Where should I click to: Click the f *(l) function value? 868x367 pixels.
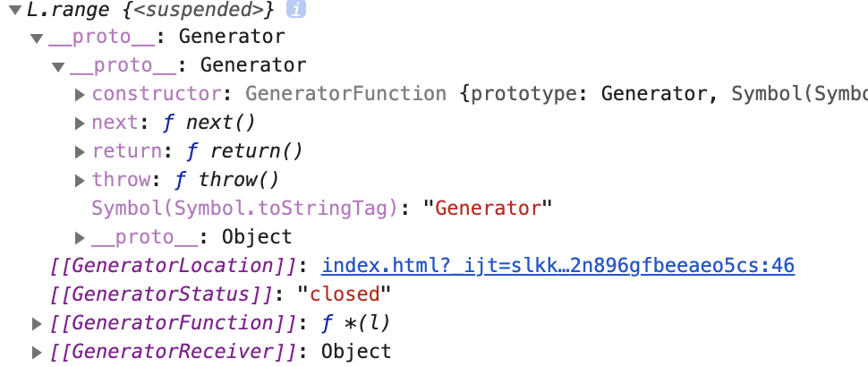click(356, 323)
